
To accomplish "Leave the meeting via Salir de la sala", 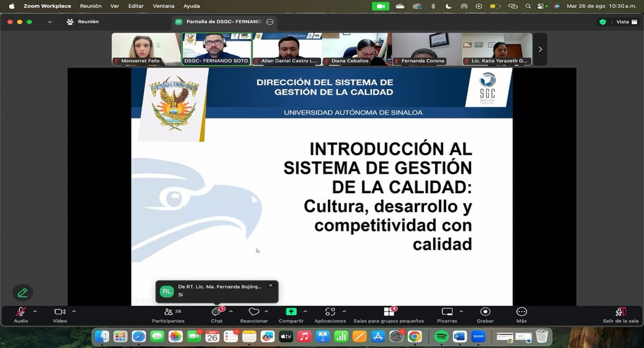I will [x=621, y=313].
